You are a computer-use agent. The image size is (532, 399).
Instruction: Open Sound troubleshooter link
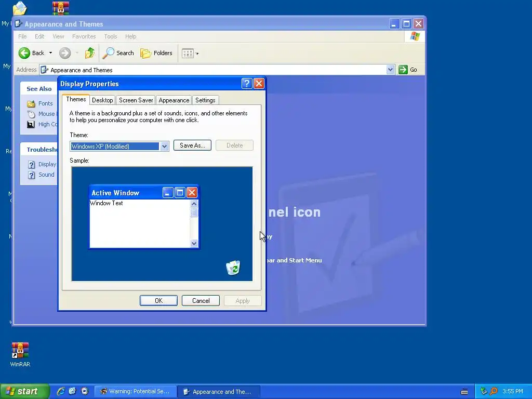click(x=41, y=175)
